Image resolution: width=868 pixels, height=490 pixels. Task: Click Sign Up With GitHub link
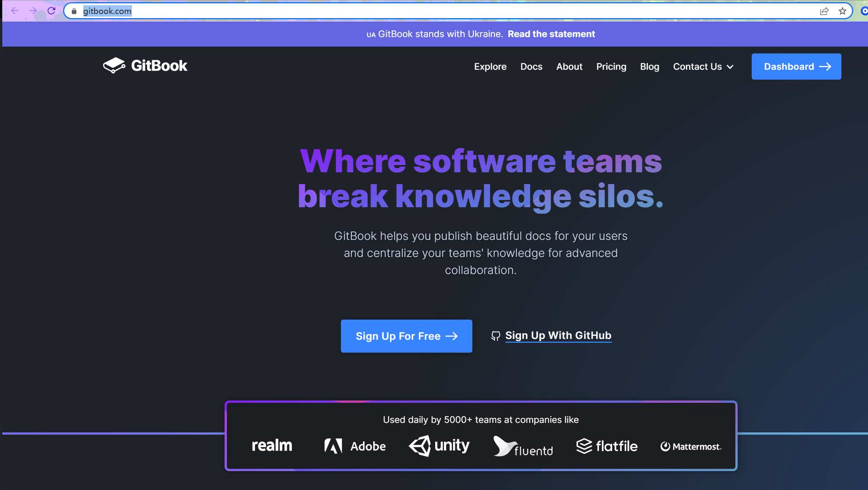pyautogui.click(x=558, y=336)
